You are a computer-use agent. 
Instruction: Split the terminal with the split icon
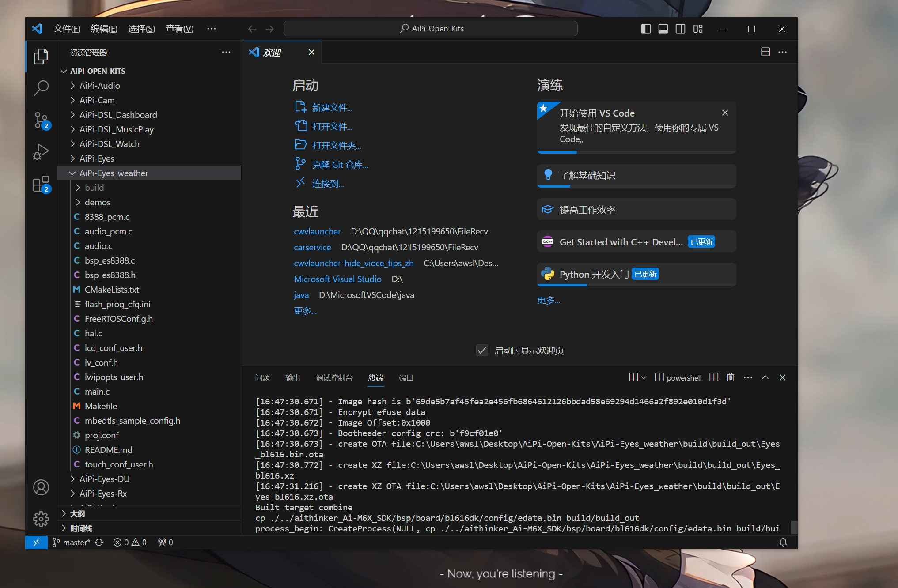[x=714, y=377]
